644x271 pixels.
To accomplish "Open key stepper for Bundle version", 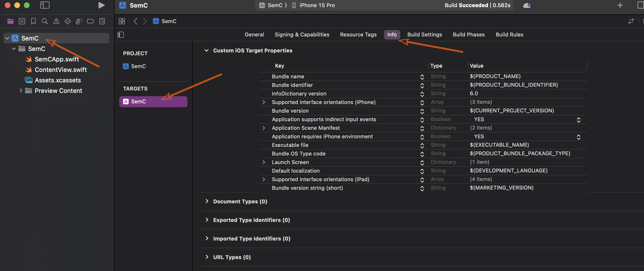I will tap(422, 111).
